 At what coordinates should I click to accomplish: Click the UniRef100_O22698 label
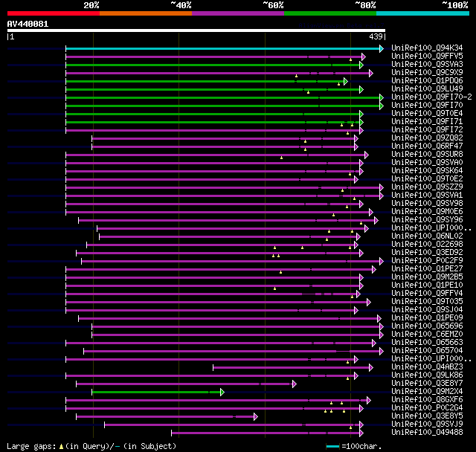coord(427,244)
